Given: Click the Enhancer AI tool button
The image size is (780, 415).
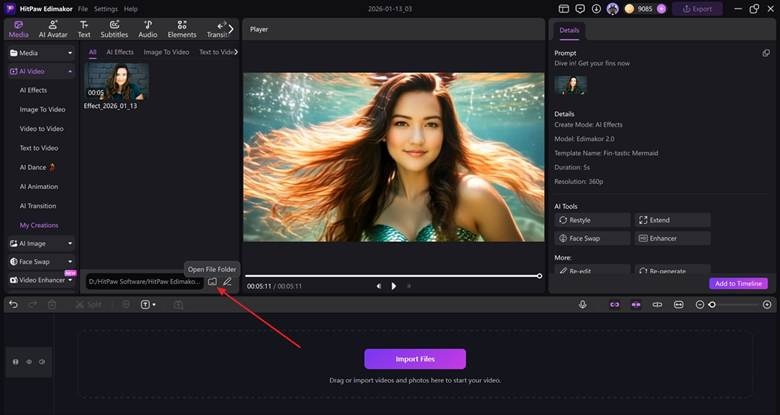Looking at the screenshot, I should click(672, 239).
